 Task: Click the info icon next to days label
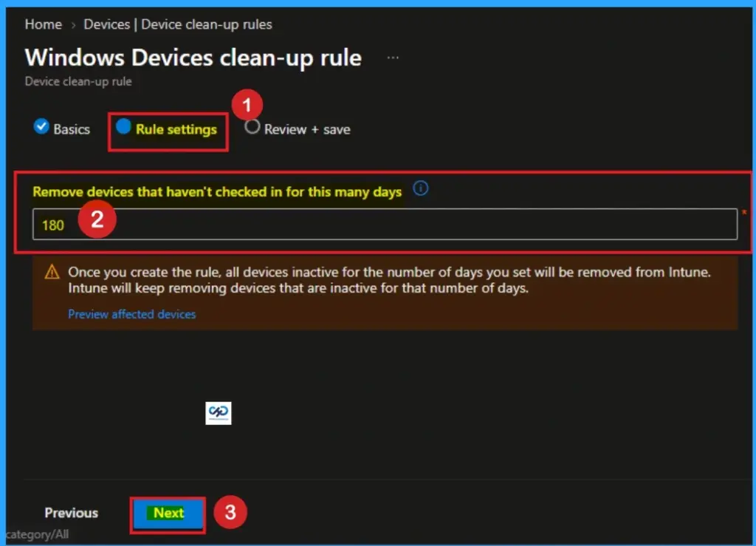(x=420, y=188)
